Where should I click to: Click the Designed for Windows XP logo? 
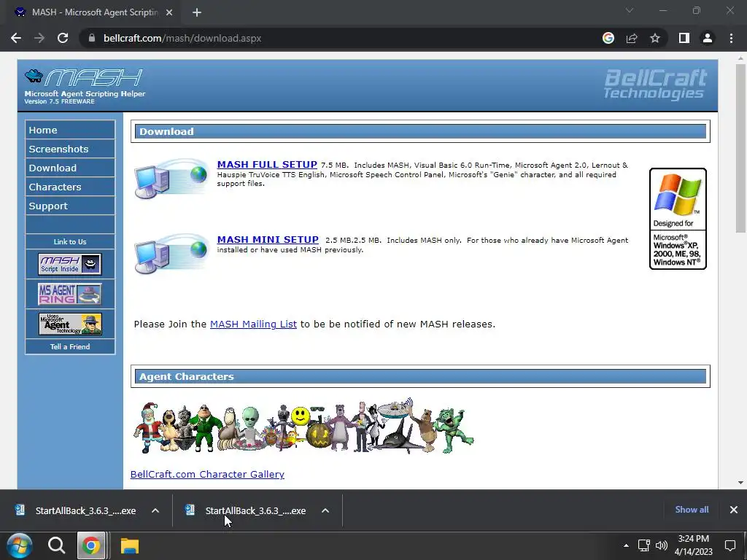[x=678, y=219]
